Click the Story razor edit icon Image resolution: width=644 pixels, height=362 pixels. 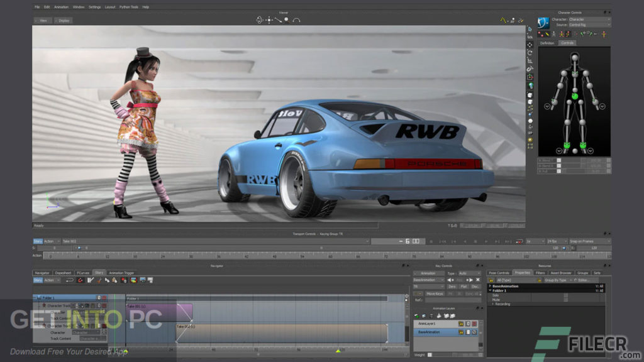[x=99, y=280]
